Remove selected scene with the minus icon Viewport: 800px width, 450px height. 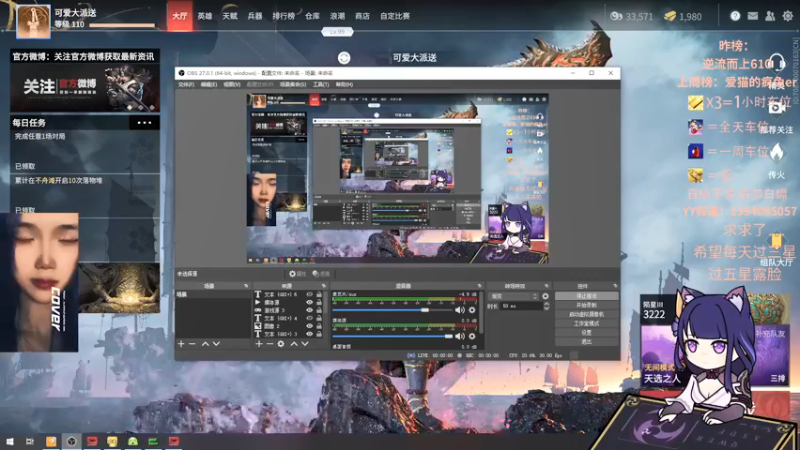192,344
